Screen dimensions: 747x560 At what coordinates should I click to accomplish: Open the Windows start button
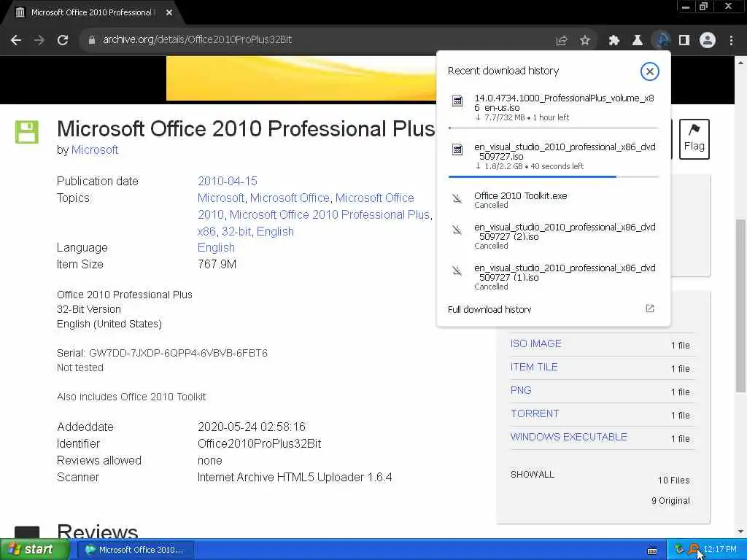(34, 550)
